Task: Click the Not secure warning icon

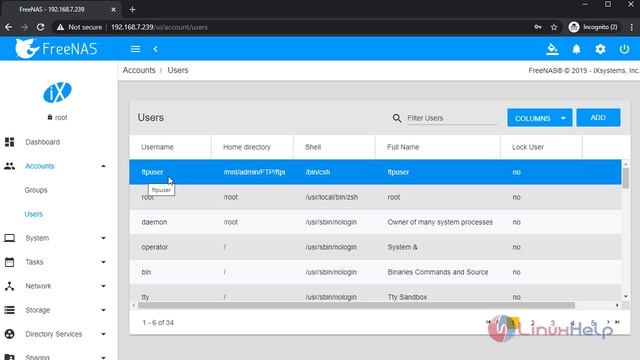Action: click(x=60, y=27)
